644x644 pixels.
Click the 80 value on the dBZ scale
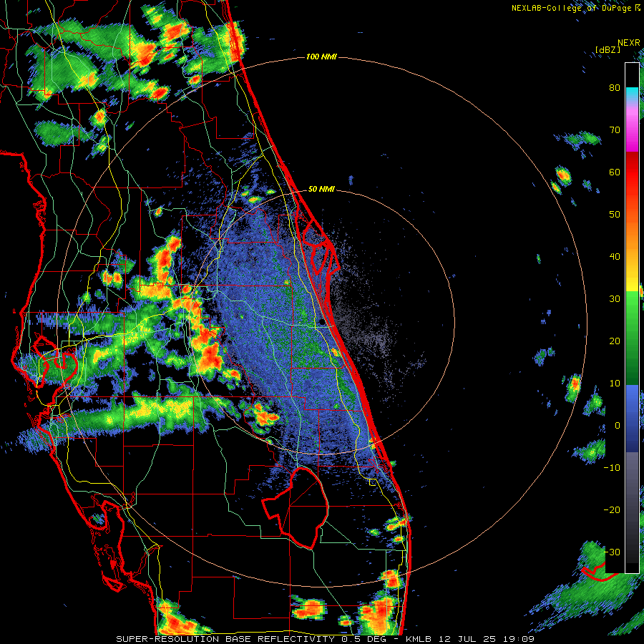click(x=615, y=87)
